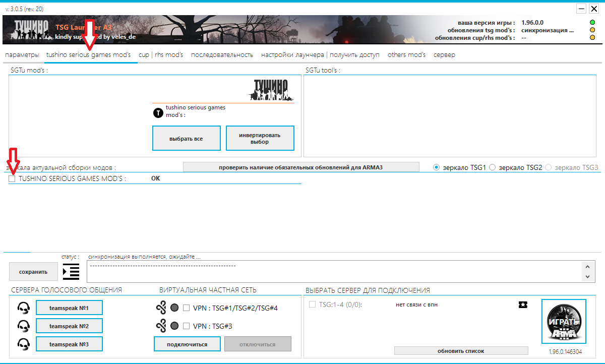This screenshot has width=605, height=364.
Task: Open the параметры tab
Action: pyautogui.click(x=22, y=55)
